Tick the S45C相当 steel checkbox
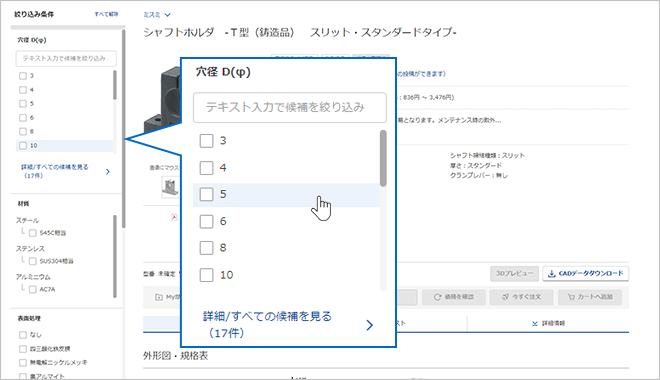 32,233
